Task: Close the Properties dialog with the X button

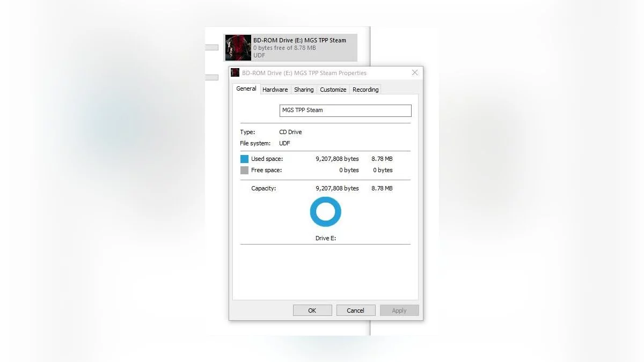Action: coord(415,73)
